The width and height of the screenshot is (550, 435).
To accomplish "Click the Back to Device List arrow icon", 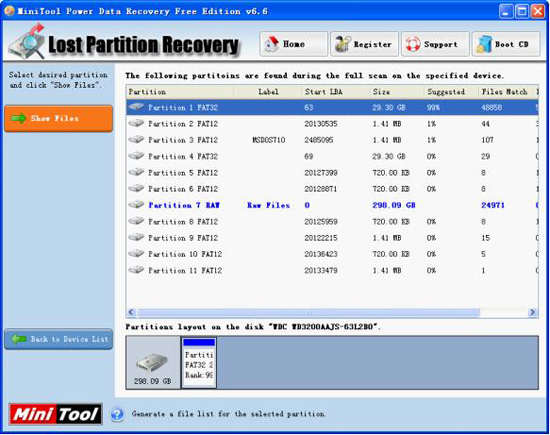I will point(19,339).
